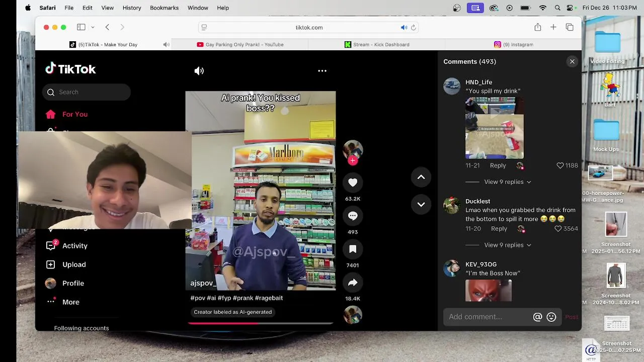
Task: Open the Bookmarks menu in menu bar
Action: click(x=164, y=8)
